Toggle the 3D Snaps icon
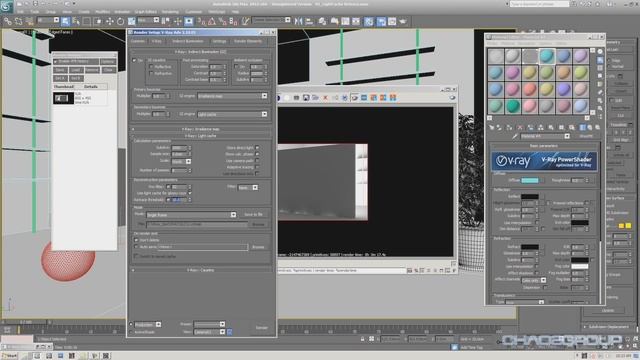 (201, 21)
